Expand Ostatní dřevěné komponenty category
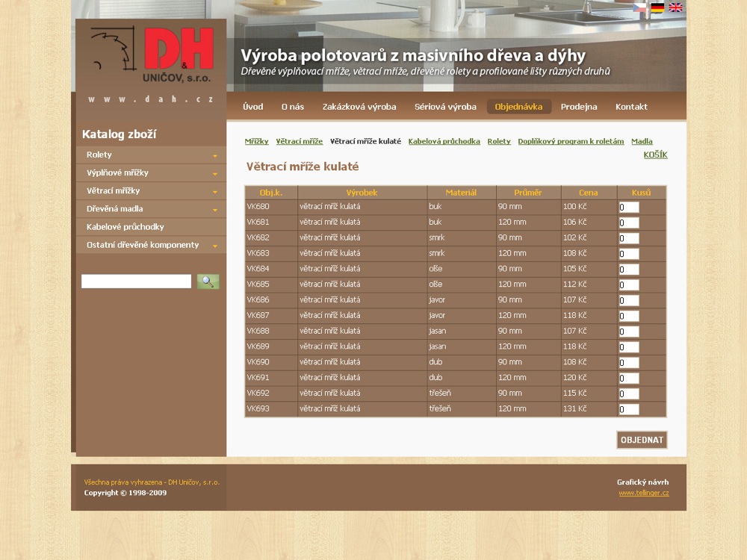Viewport: 747px width, 560px height. tap(214, 245)
